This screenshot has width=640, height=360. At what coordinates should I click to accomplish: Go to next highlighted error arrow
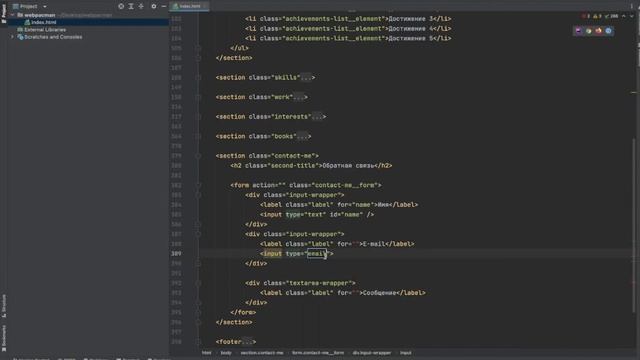[x=631, y=16]
